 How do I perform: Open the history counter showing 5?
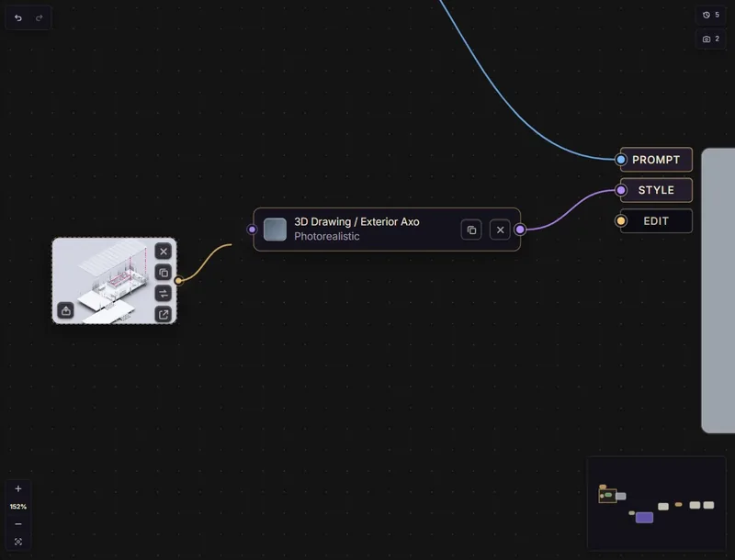710,15
